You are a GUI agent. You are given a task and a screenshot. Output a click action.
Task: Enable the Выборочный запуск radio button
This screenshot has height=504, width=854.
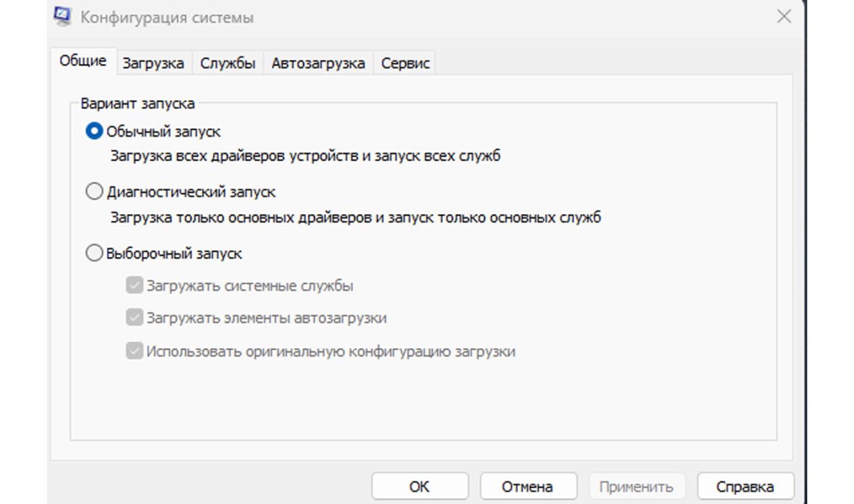[x=94, y=254]
